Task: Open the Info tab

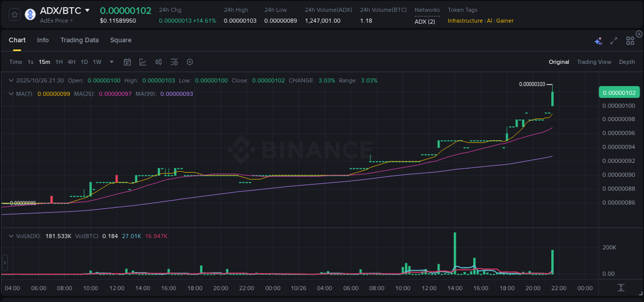Action: point(43,40)
